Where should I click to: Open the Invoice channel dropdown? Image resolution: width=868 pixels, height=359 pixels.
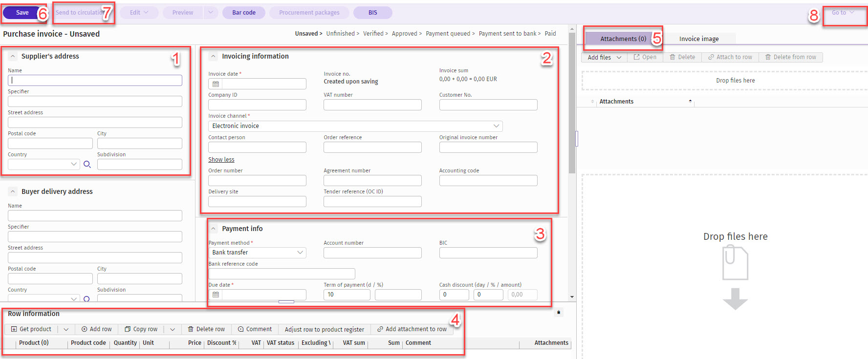pyautogui.click(x=355, y=126)
